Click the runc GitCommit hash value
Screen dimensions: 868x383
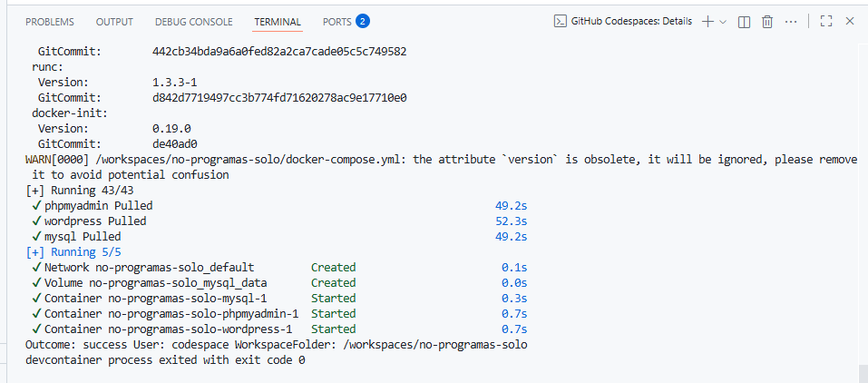tap(279, 97)
